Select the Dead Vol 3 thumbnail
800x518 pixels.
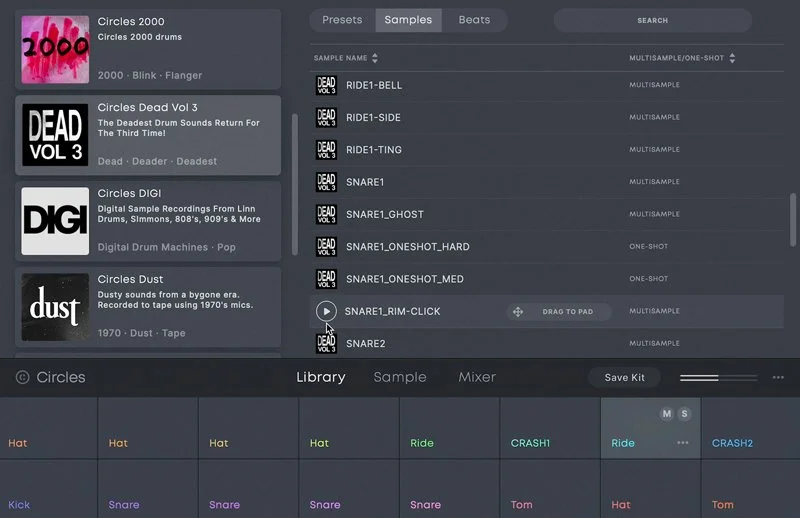click(55, 135)
